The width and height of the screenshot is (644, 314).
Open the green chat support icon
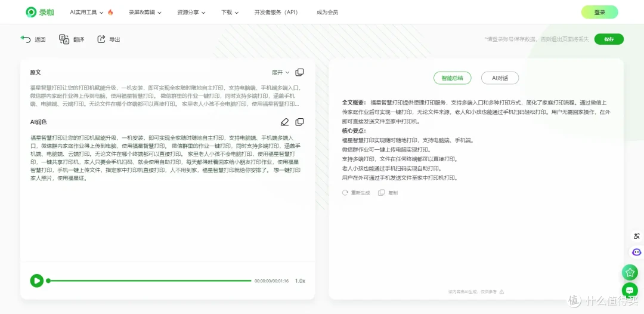(630, 290)
